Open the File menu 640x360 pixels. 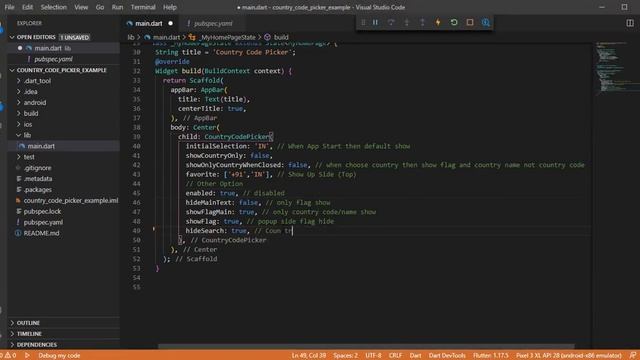coord(9,7)
